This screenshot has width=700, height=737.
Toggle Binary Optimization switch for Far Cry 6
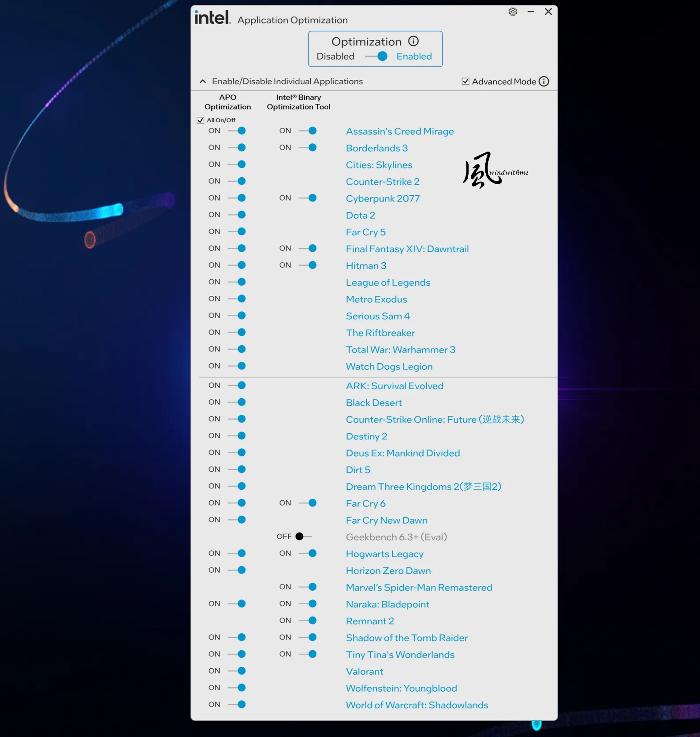pyautogui.click(x=308, y=503)
